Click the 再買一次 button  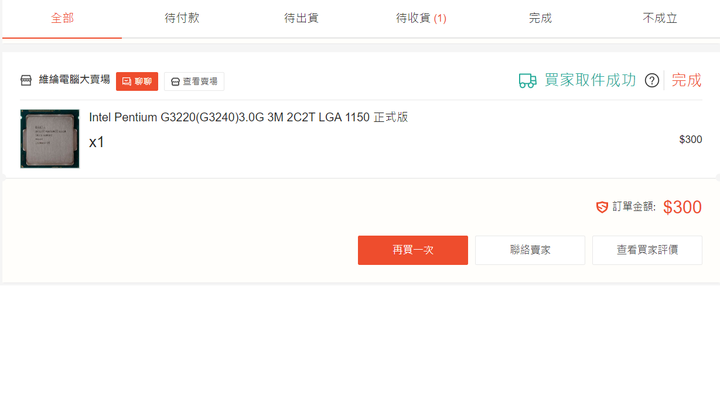413,250
